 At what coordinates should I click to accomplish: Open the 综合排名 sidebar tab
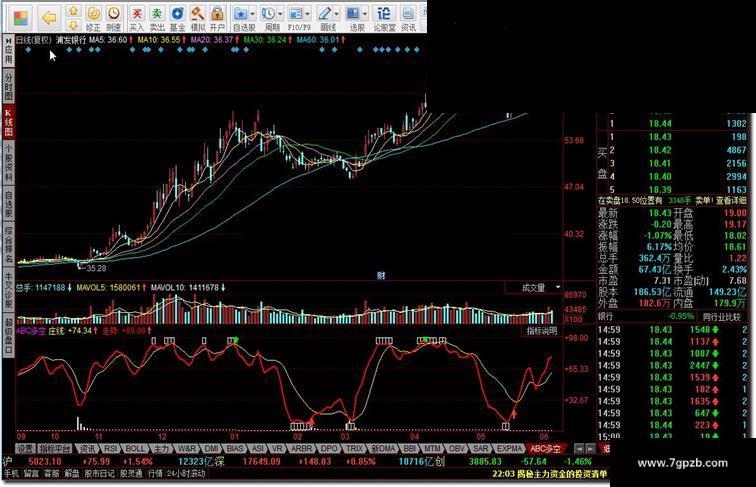coord(8,245)
